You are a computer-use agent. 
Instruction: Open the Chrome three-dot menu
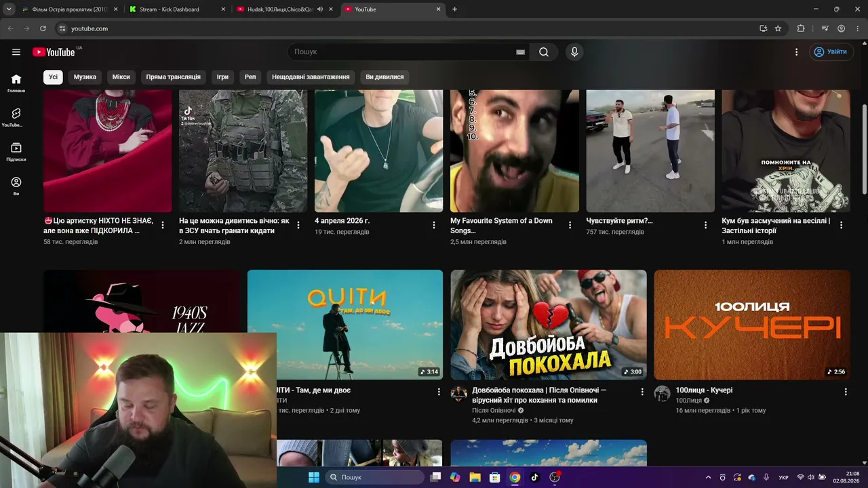coord(857,28)
